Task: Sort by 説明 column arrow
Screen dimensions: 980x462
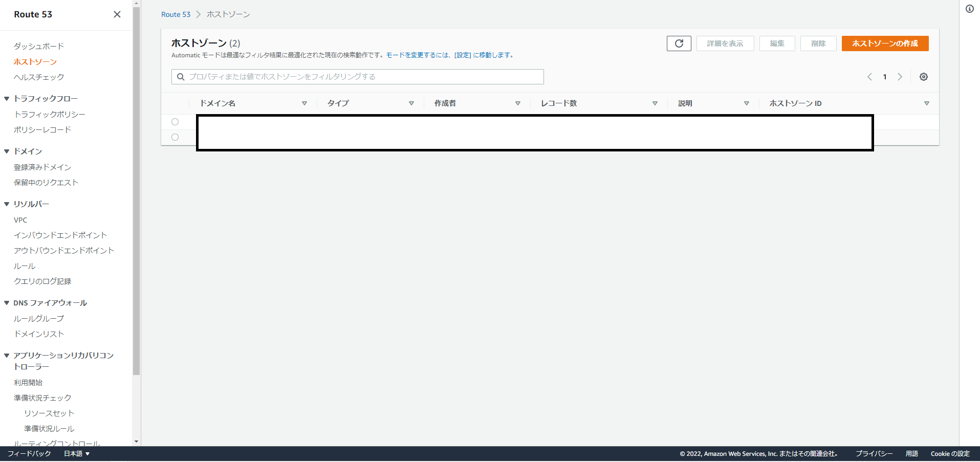Action: (747, 103)
